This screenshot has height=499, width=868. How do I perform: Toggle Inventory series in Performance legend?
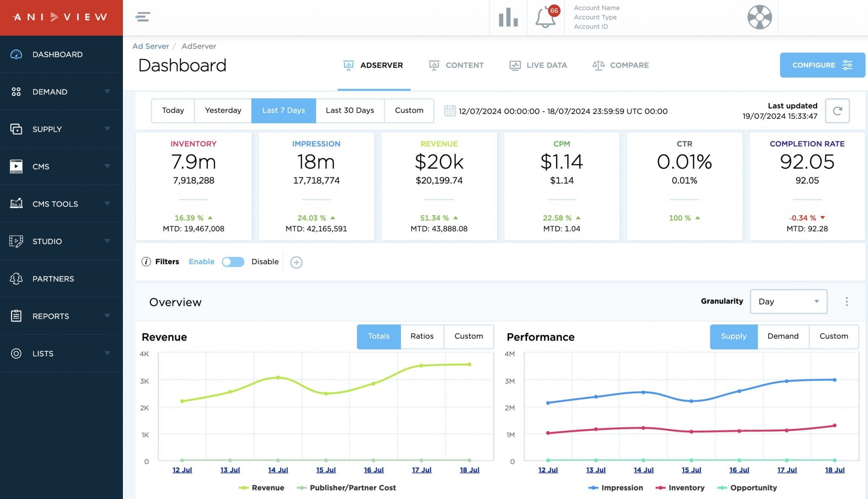(680, 488)
